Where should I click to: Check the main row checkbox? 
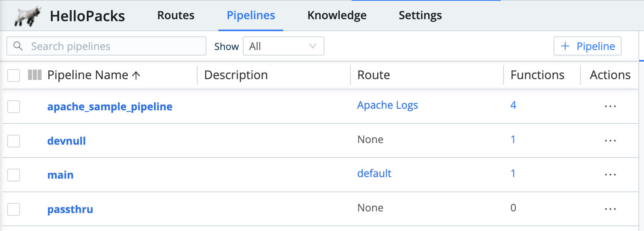pos(14,175)
